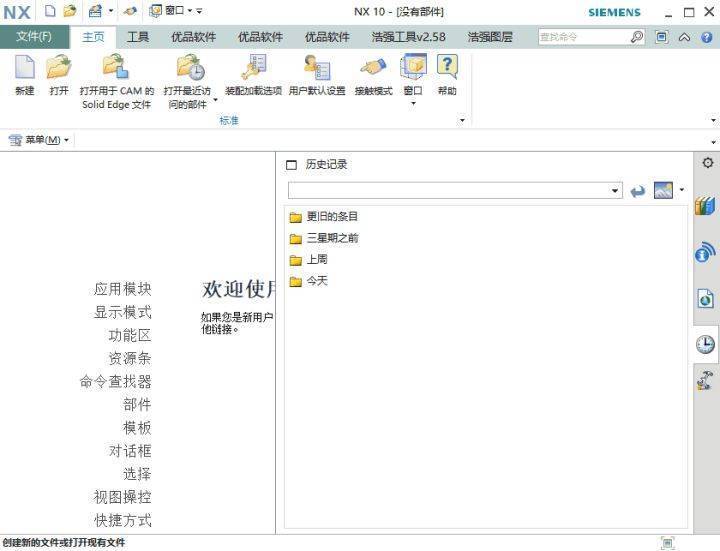Open the Part (部件) help link
This screenshot has height=551, width=720.
(137, 405)
